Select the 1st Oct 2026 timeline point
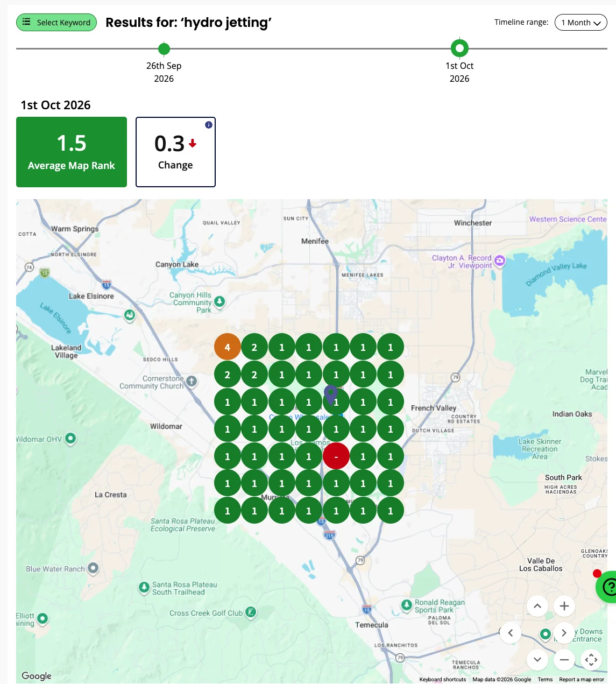Viewport: 616px width, 684px height. point(459,48)
